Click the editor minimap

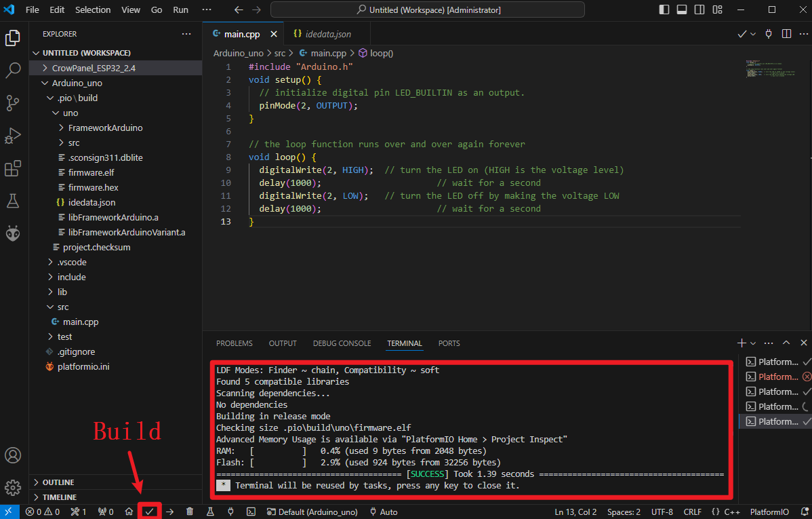click(770, 69)
